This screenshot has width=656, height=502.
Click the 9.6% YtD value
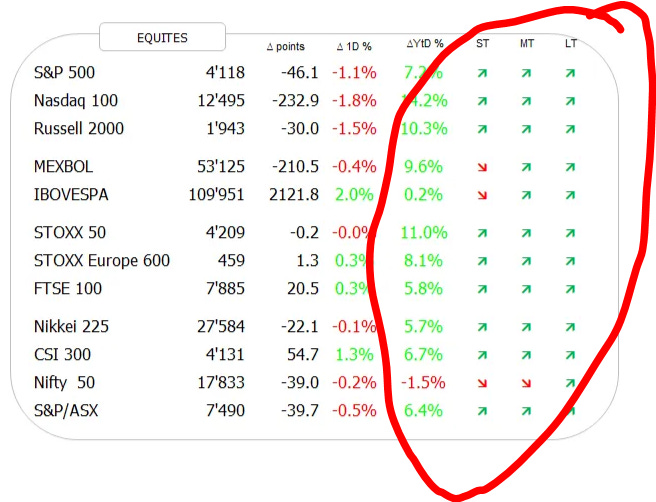[423, 167]
